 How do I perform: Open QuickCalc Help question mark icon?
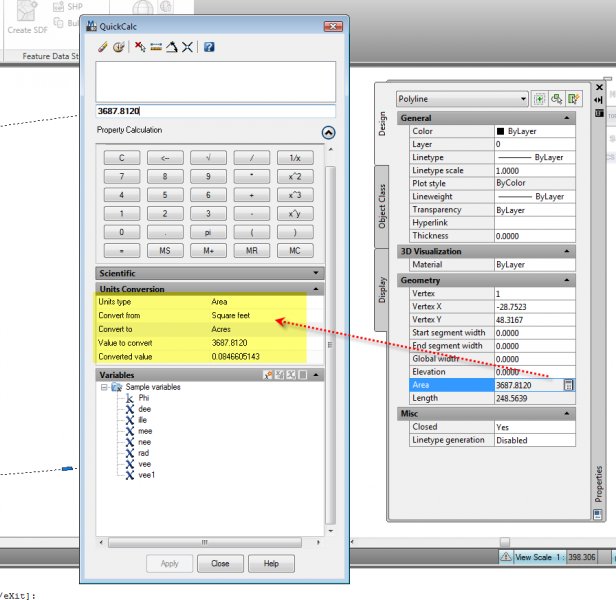click(209, 47)
